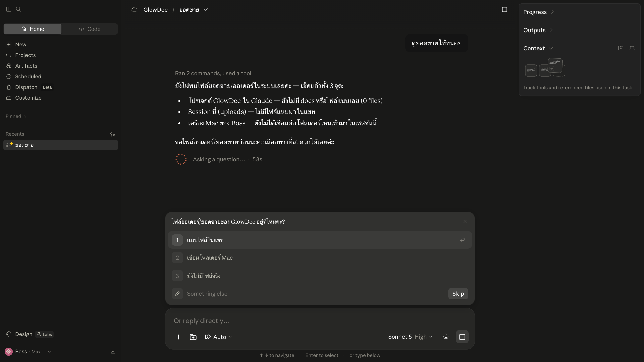The width and height of the screenshot is (644, 362).
Task: Click the plus attach icon in composer
Action: point(178,337)
